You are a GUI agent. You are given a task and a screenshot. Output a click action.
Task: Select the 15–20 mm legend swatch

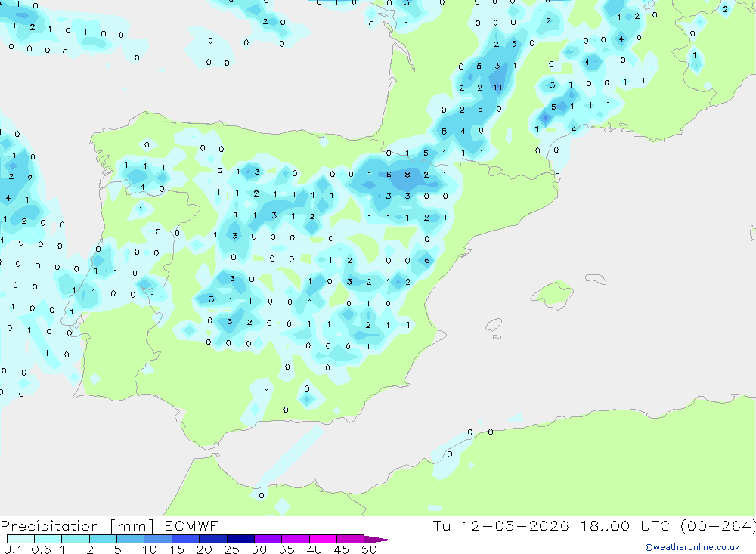185,539
